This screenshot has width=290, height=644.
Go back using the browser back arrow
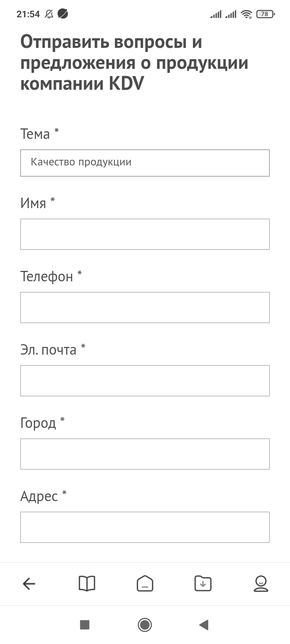(29, 584)
